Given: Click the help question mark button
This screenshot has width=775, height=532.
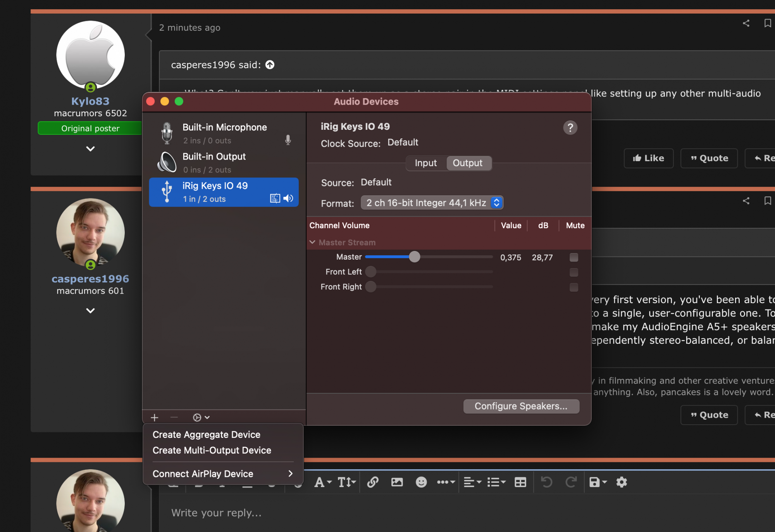Looking at the screenshot, I should point(570,127).
